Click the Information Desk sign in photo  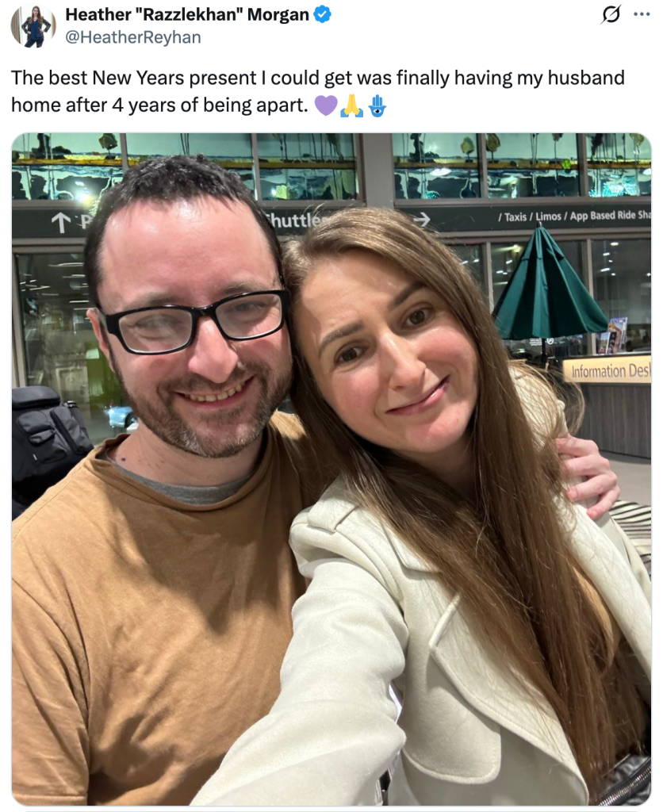607,370
